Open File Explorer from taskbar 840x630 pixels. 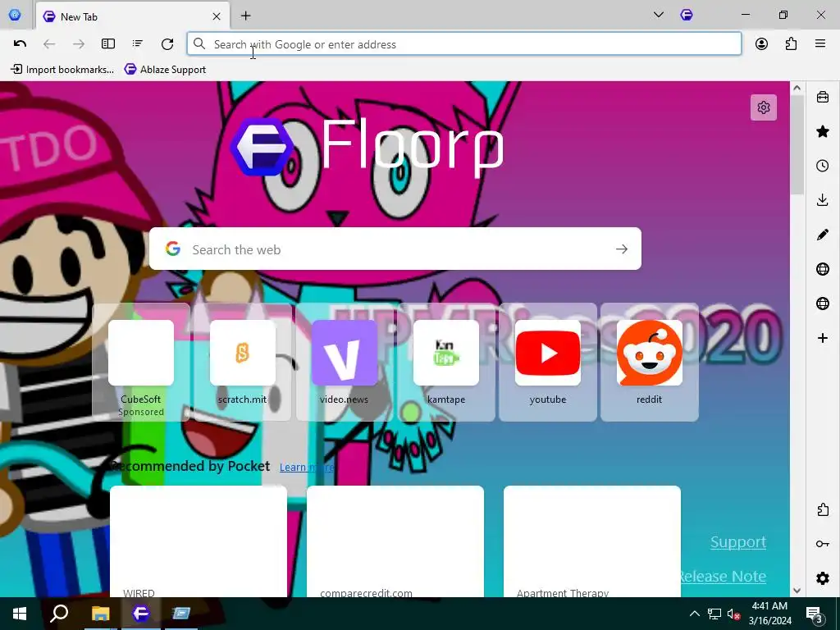point(100,614)
